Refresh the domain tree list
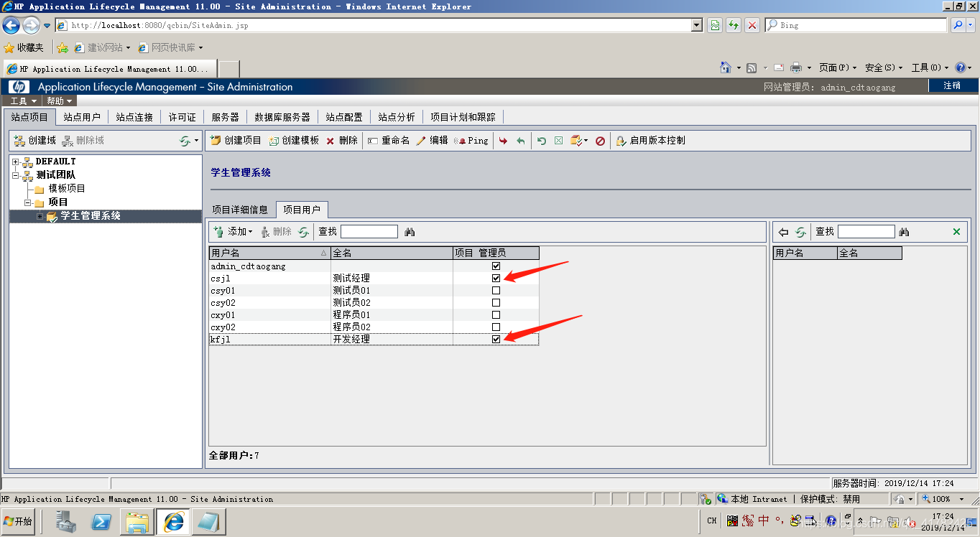 tap(185, 141)
